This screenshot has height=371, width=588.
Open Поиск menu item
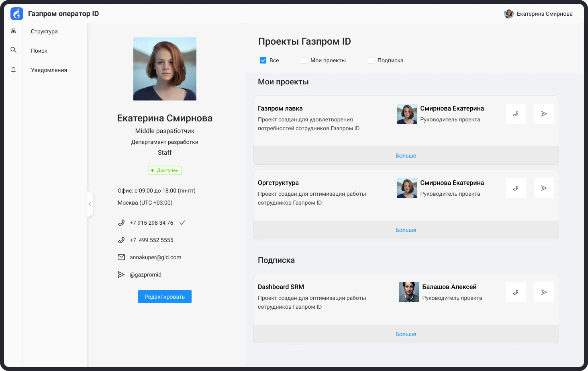39,51
